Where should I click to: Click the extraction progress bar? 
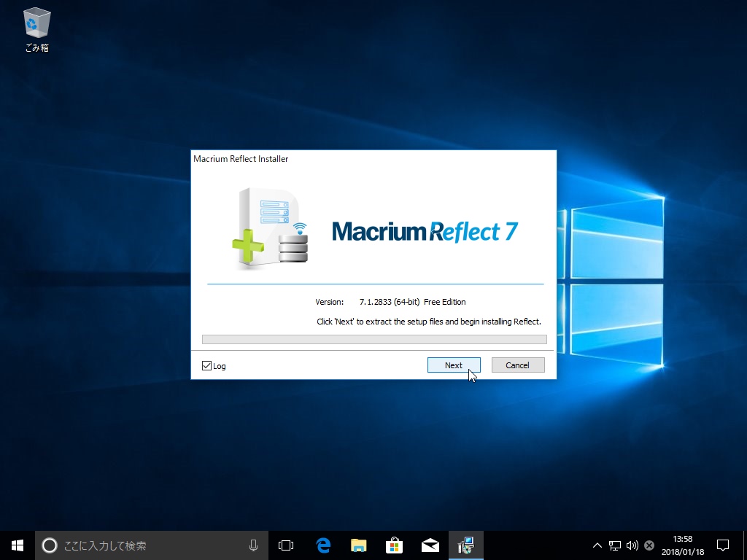click(374, 339)
